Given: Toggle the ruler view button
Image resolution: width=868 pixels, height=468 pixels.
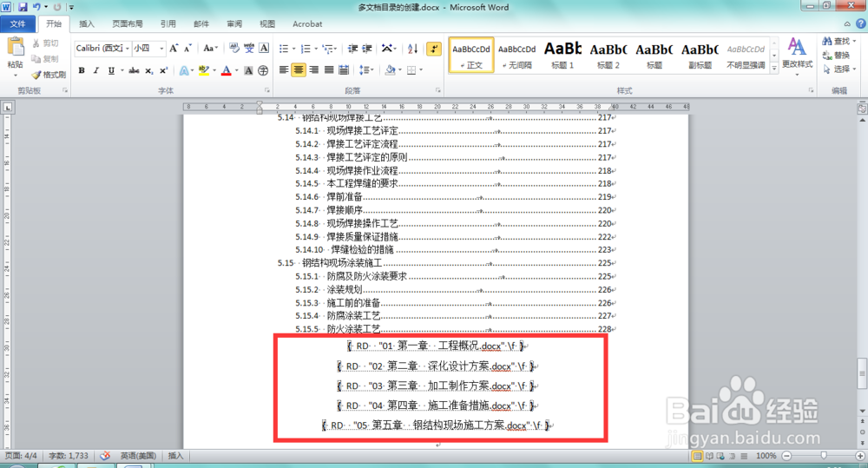Looking at the screenshot, I should pyautogui.click(x=862, y=109).
